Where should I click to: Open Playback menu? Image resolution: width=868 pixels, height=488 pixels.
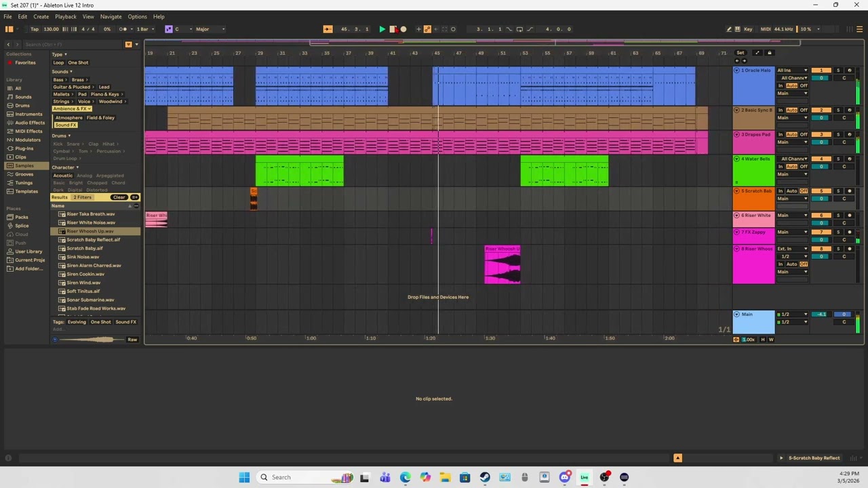pos(66,16)
